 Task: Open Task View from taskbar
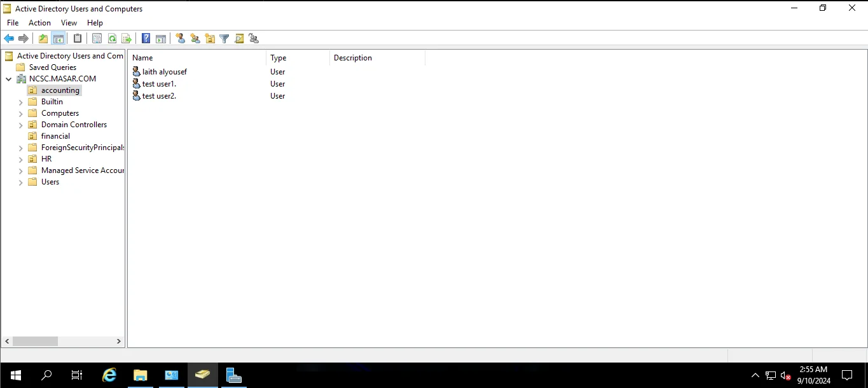coord(77,375)
